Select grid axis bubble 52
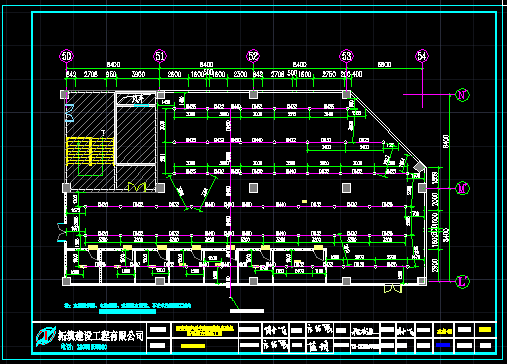 pos(253,56)
